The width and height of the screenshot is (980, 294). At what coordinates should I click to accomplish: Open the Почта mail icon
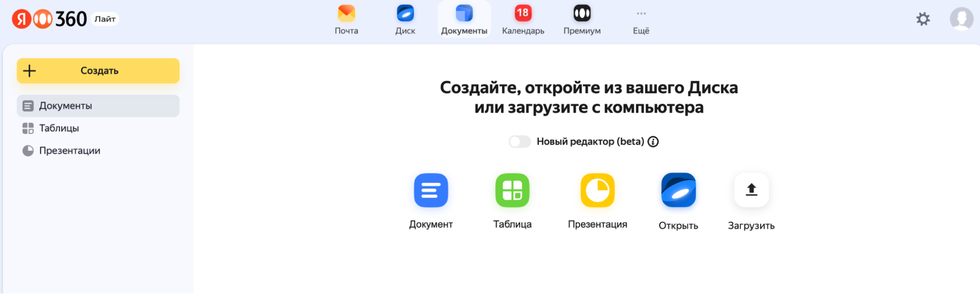point(346,14)
